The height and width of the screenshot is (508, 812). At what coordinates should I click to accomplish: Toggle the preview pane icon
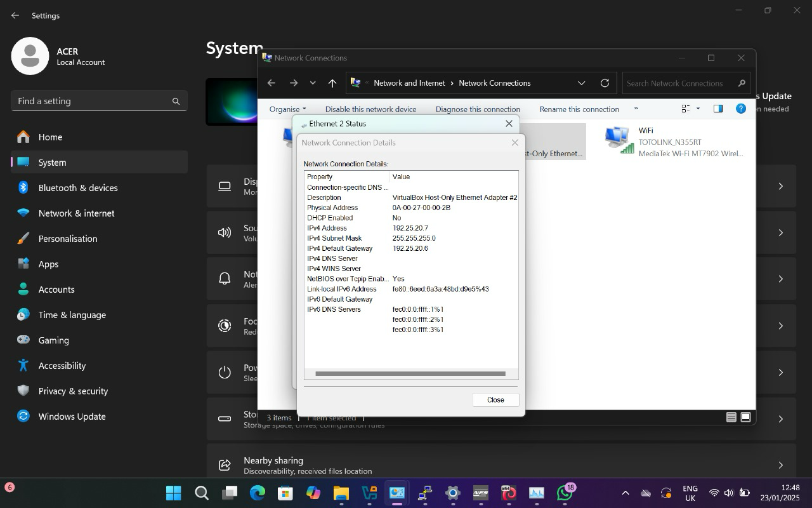[x=718, y=109]
